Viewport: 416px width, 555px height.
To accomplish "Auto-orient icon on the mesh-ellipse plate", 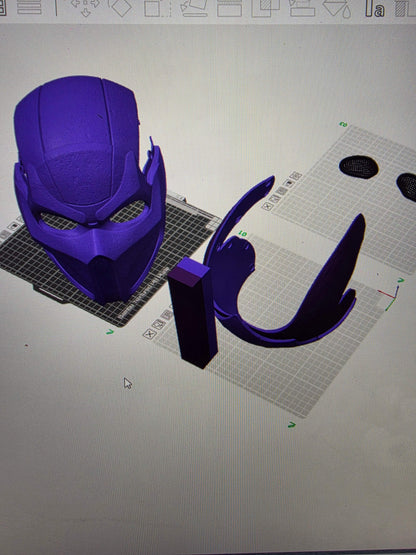I will [275, 198].
